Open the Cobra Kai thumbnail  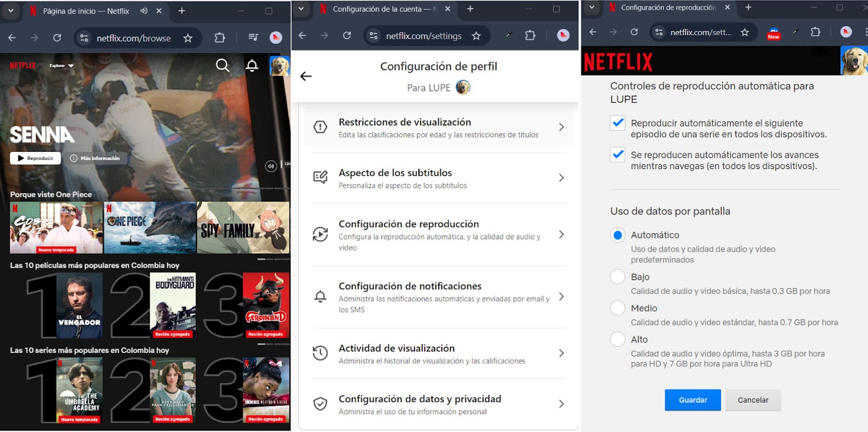[x=56, y=228]
